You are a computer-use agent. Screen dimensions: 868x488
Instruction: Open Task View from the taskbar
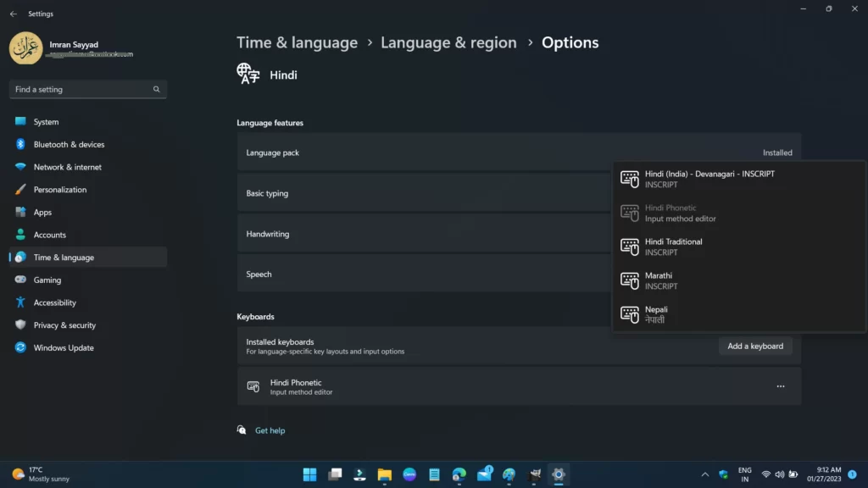click(x=335, y=474)
